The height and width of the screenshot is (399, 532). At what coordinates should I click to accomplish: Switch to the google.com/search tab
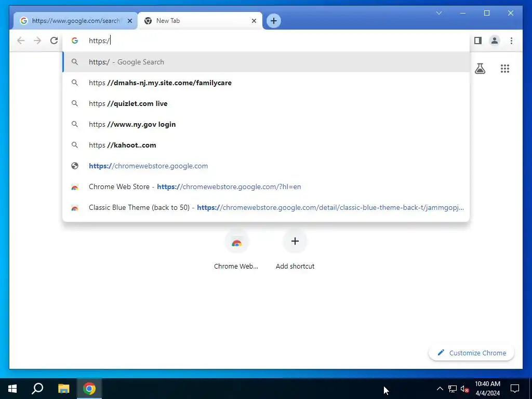coord(75,21)
